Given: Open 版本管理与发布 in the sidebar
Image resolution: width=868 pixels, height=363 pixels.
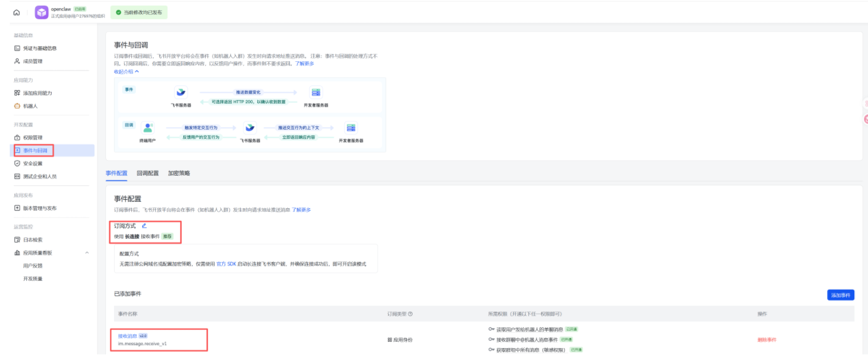Looking at the screenshot, I should point(40,208).
